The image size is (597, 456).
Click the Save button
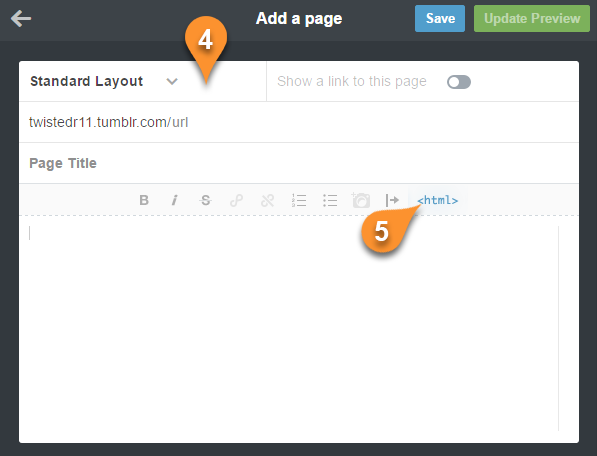pyautogui.click(x=440, y=18)
